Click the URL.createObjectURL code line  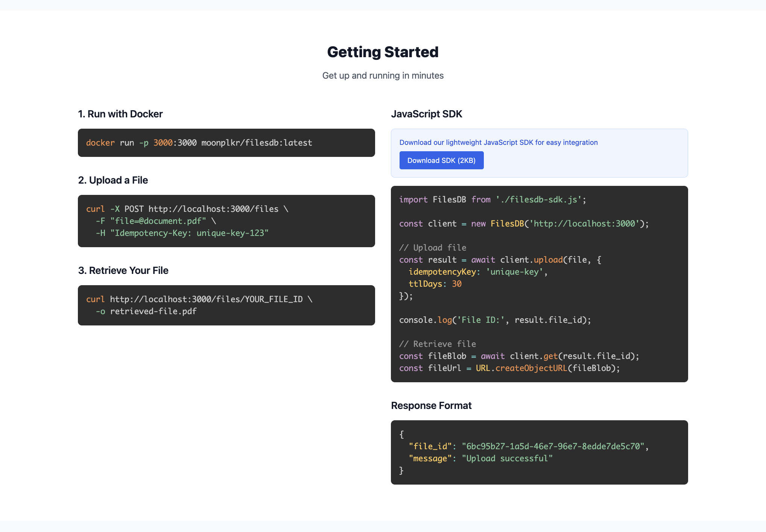click(509, 368)
